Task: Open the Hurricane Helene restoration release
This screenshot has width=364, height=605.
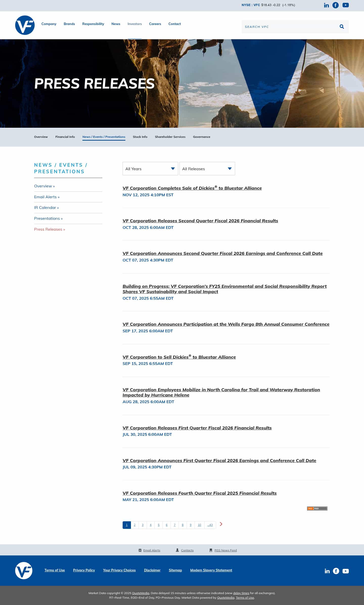Action: [221, 392]
